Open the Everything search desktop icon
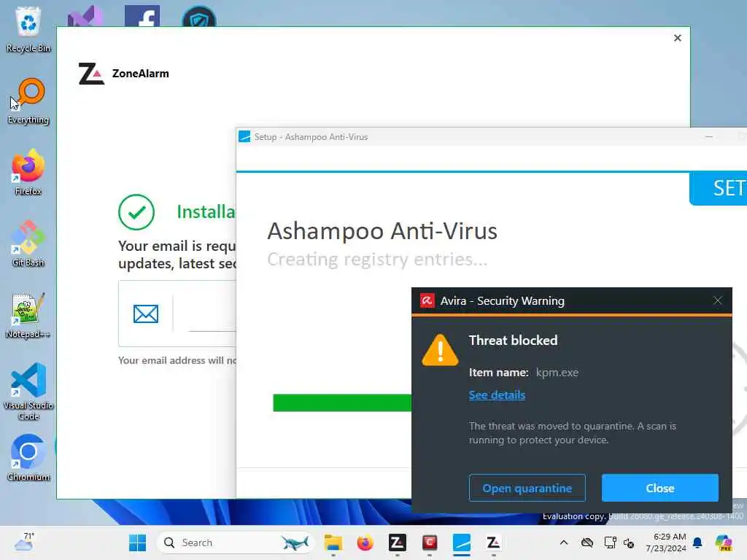 [28, 101]
